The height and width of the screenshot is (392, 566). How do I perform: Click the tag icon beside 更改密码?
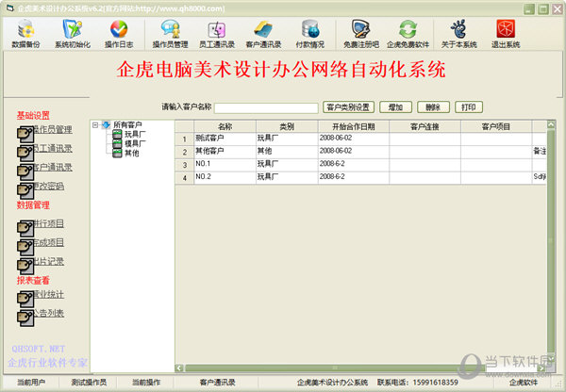(x=25, y=190)
